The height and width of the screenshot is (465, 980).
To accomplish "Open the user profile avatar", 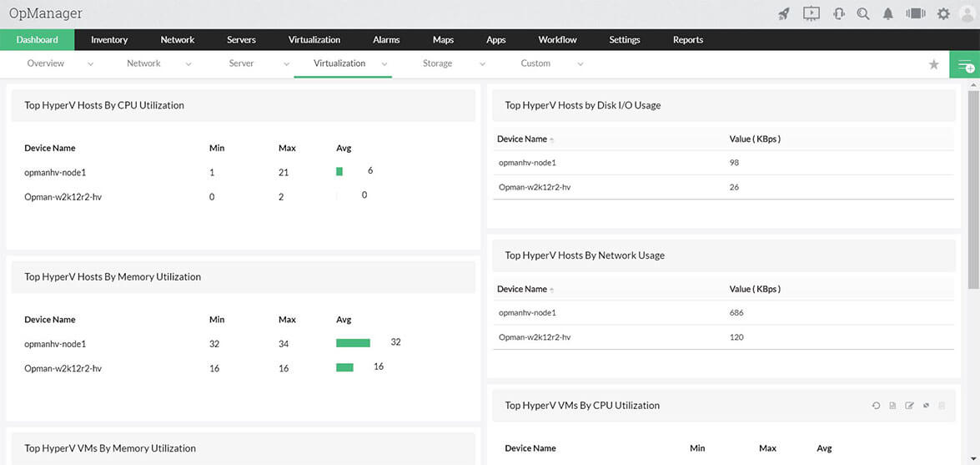I will [968, 13].
